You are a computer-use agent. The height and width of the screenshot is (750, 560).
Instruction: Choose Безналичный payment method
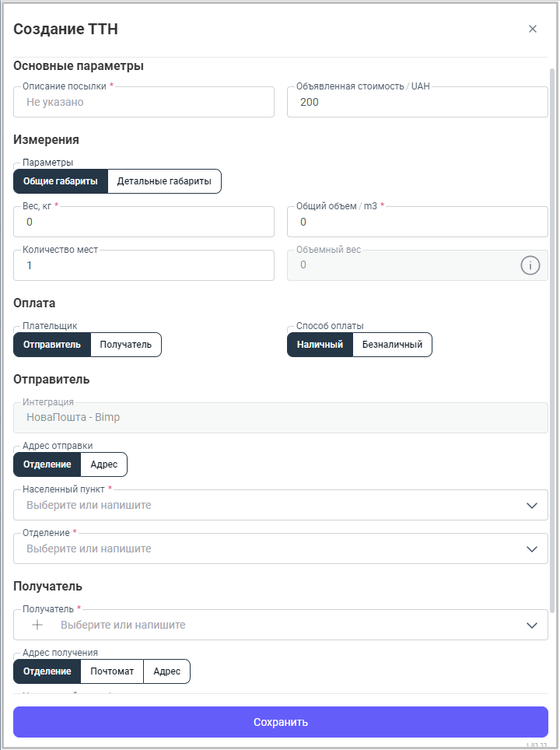(392, 345)
